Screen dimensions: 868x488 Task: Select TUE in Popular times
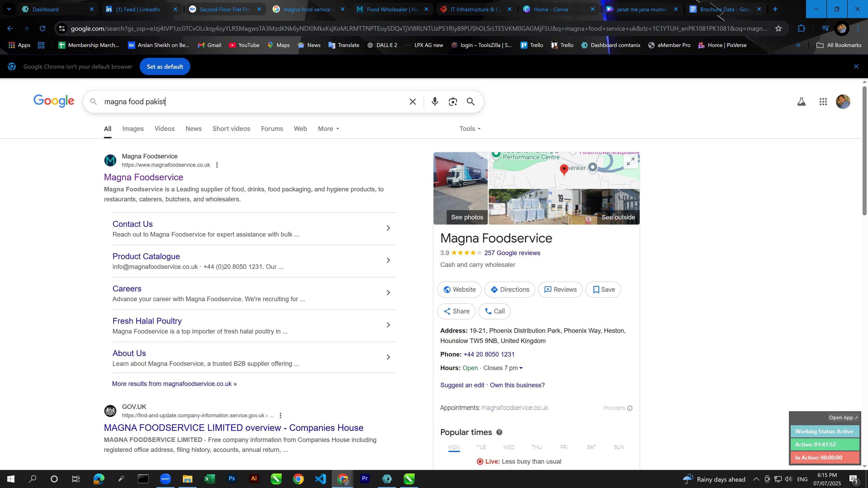click(481, 447)
